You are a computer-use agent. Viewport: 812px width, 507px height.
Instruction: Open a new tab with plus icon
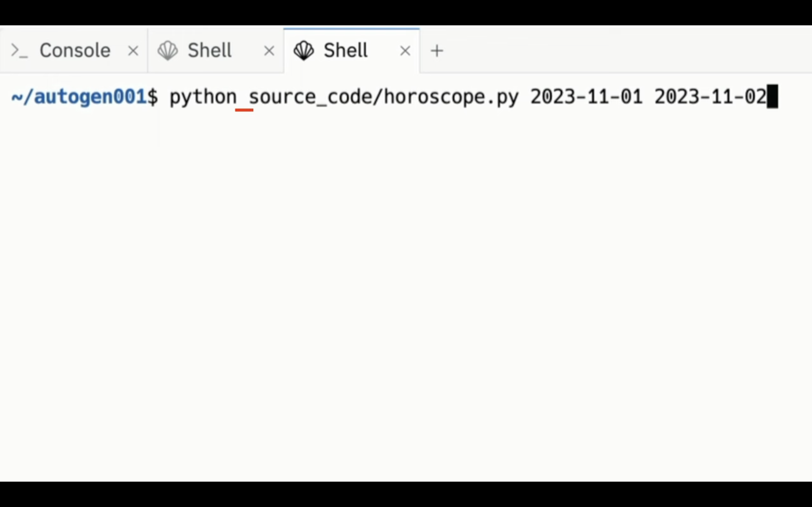pyautogui.click(x=437, y=51)
